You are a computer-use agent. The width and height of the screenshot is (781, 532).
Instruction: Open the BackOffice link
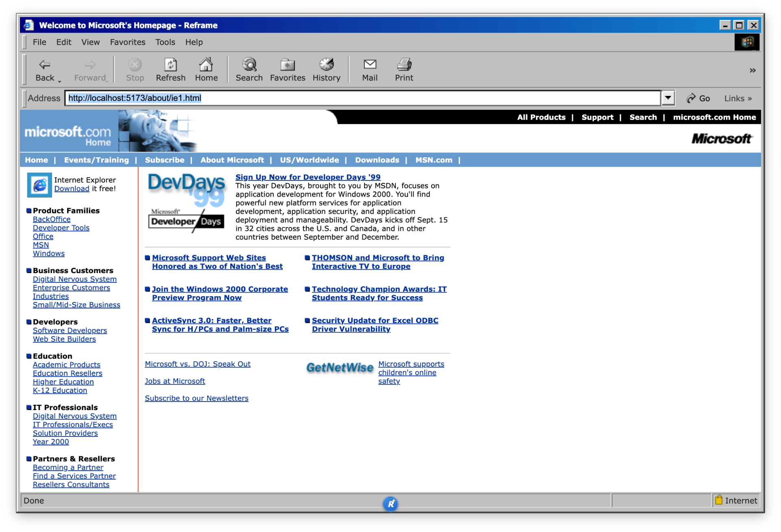52,219
